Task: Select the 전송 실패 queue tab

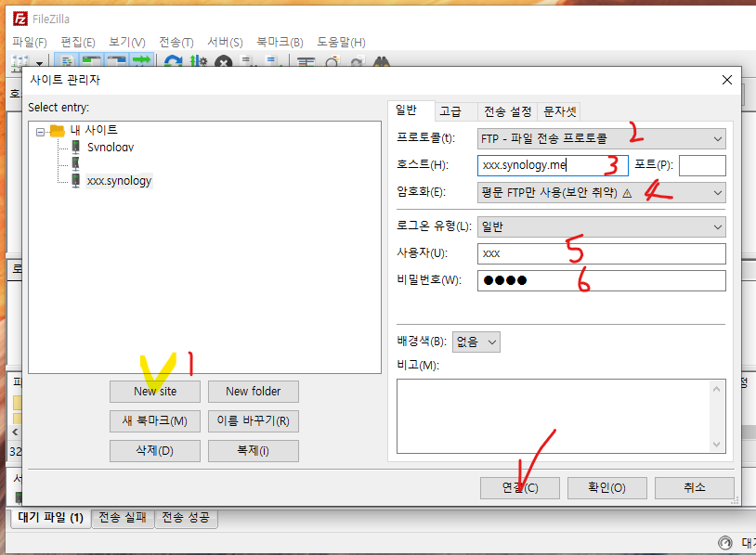Action: pos(123,518)
